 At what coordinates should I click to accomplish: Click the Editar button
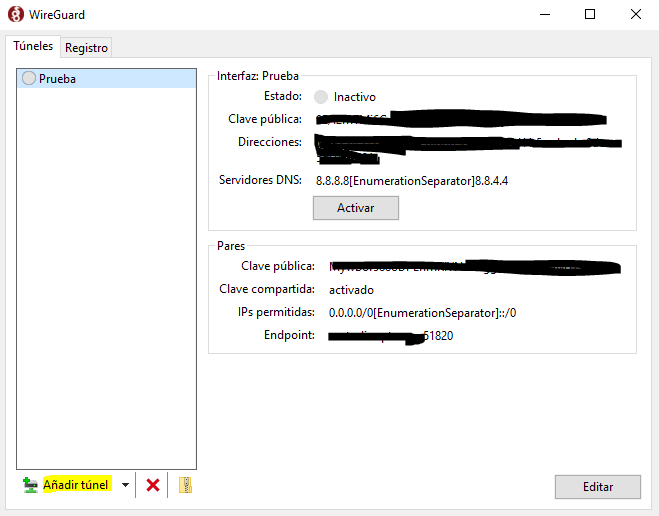[597, 487]
